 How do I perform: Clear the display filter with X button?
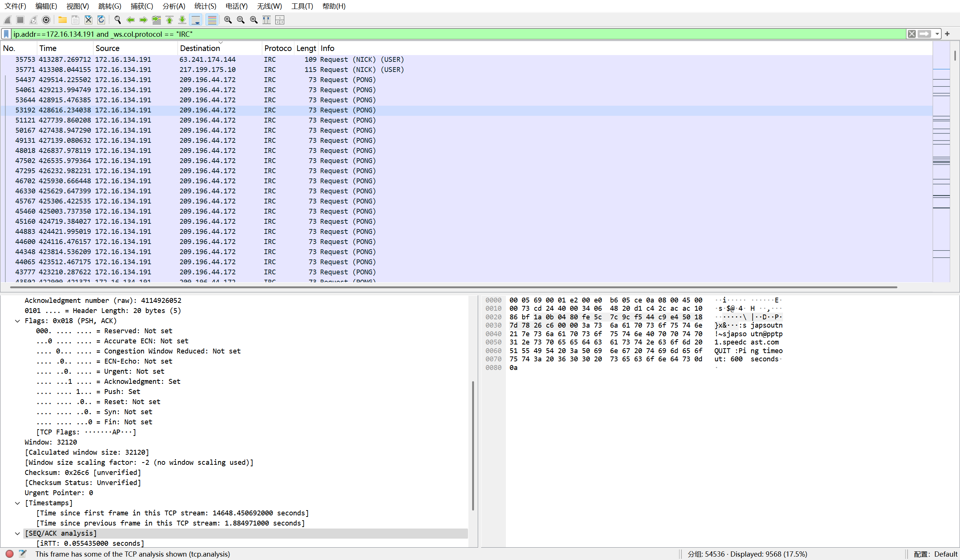(x=911, y=34)
